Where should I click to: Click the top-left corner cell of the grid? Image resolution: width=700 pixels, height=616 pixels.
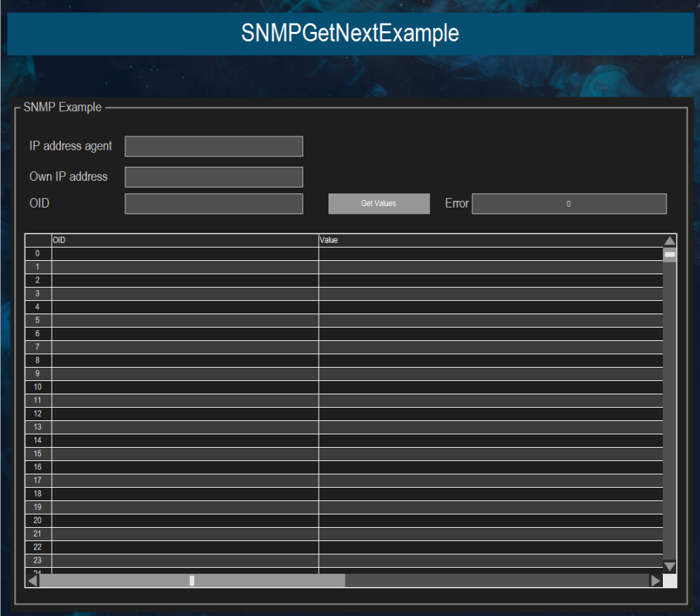click(36, 239)
